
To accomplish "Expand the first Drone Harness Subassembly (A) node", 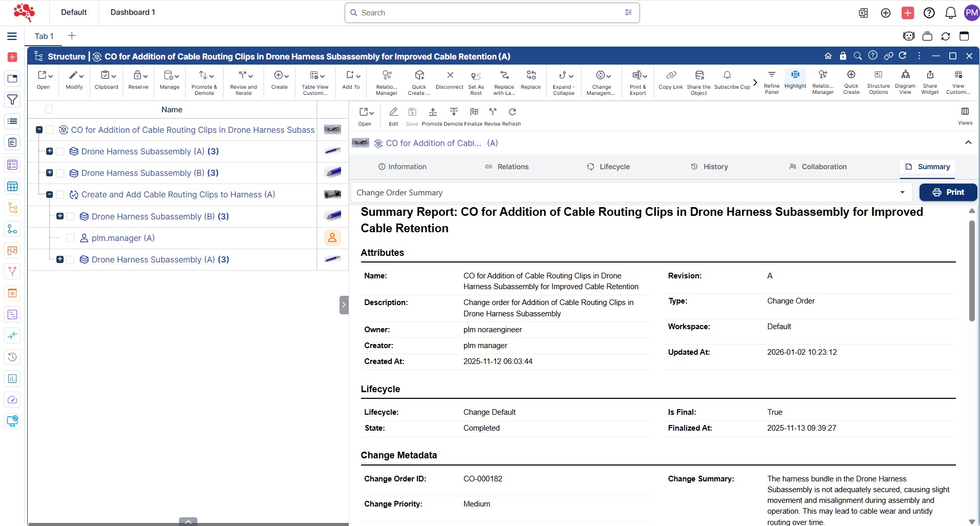I will tap(50, 152).
